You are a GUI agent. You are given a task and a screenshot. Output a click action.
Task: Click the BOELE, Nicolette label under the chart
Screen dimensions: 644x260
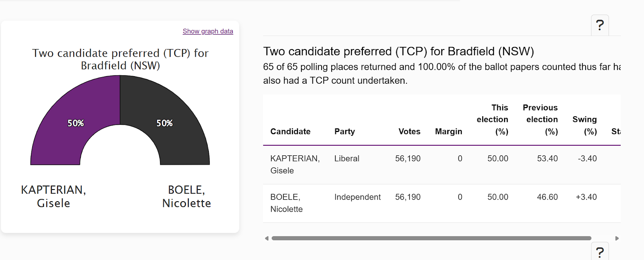click(x=186, y=196)
